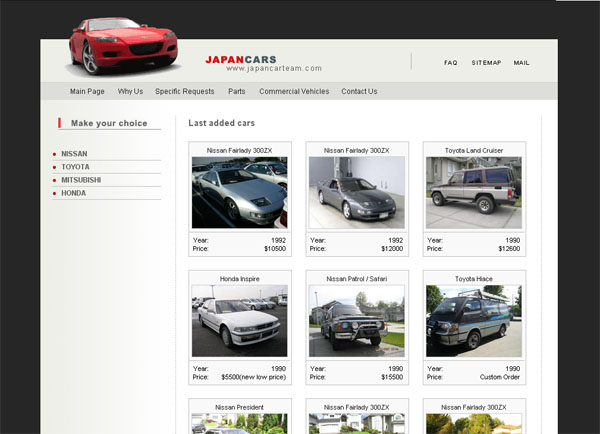Open the Why Us menu item
Image resolution: width=600 pixels, height=434 pixels.
[130, 91]
